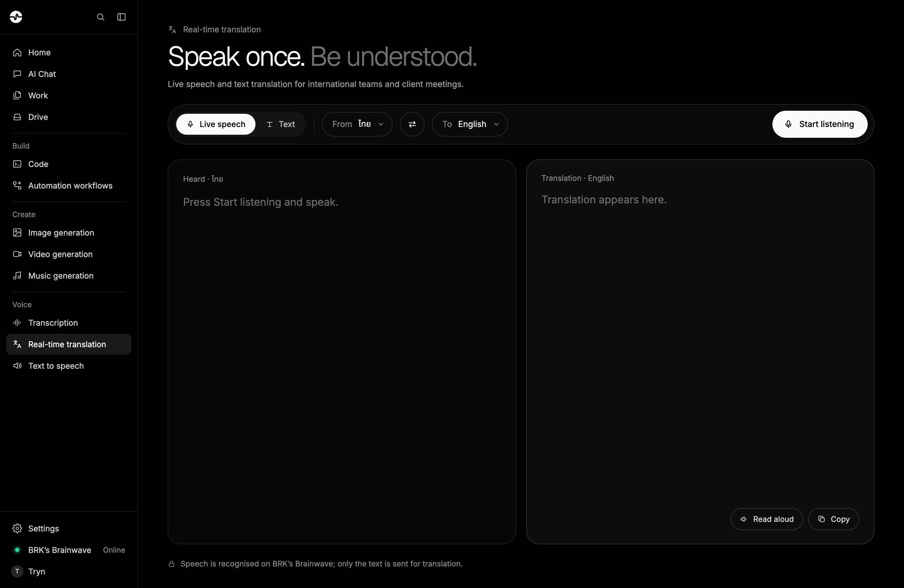Click the Settings gear icon
This screenshot has width=904, height=588.
click(17, 528)
